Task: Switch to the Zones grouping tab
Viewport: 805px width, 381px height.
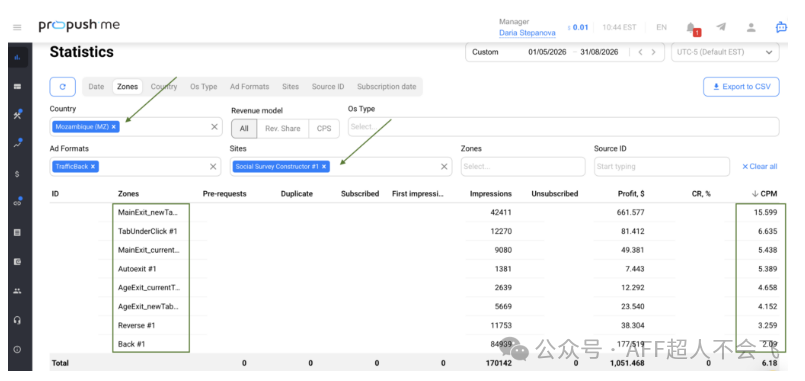Action: pos(127,87)
